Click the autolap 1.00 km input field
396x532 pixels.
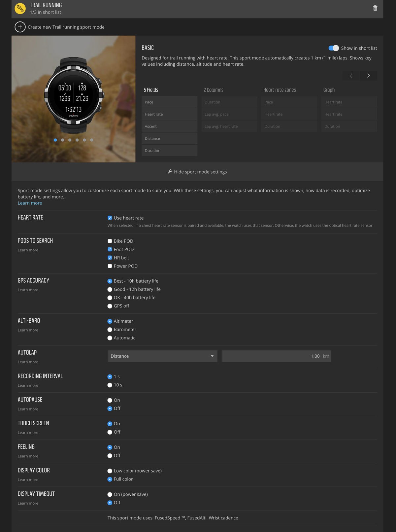click(276, 356)
